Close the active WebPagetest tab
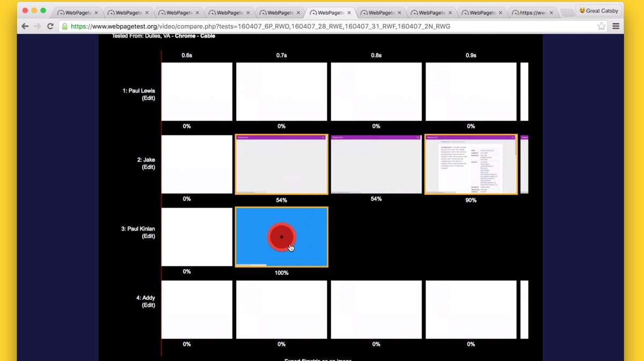 click(349, 12)
